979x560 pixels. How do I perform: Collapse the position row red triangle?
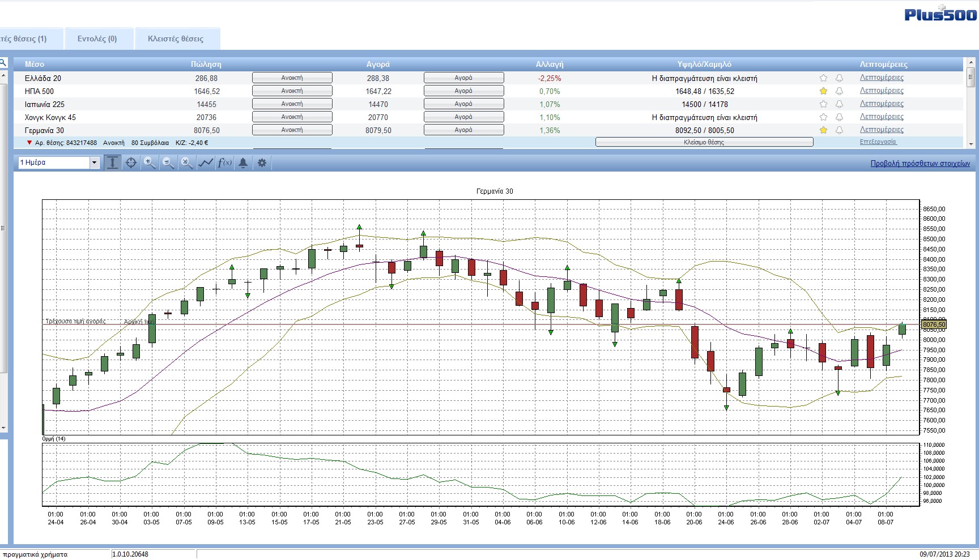(29, 143)
